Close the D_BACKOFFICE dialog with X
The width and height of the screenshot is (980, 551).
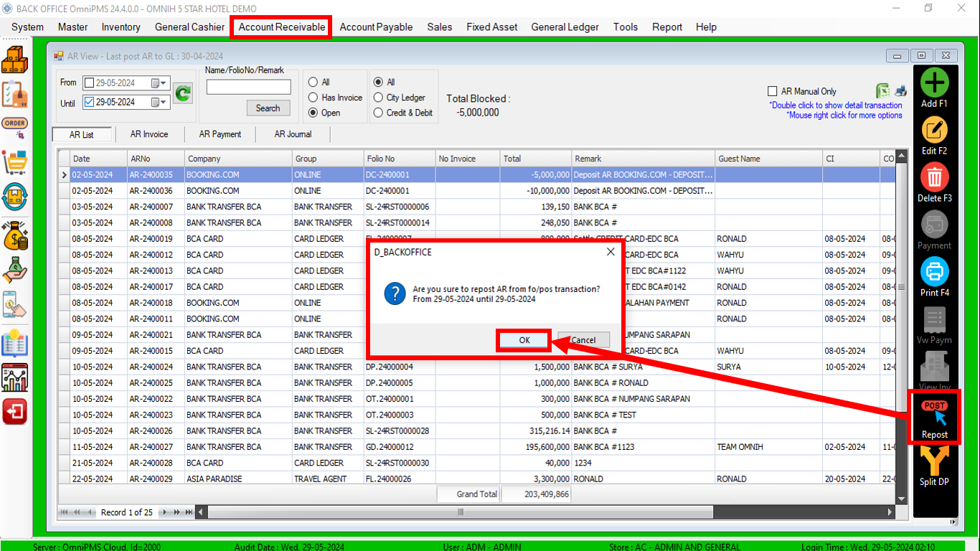coord(611,252)
